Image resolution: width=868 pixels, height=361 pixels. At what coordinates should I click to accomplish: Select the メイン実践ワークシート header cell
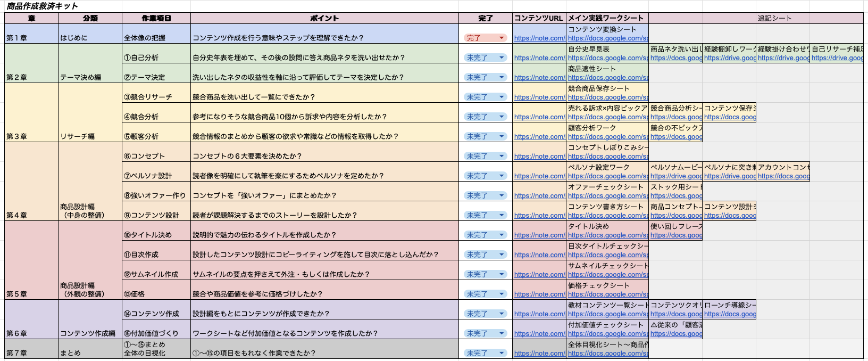(x=607, y=18)
